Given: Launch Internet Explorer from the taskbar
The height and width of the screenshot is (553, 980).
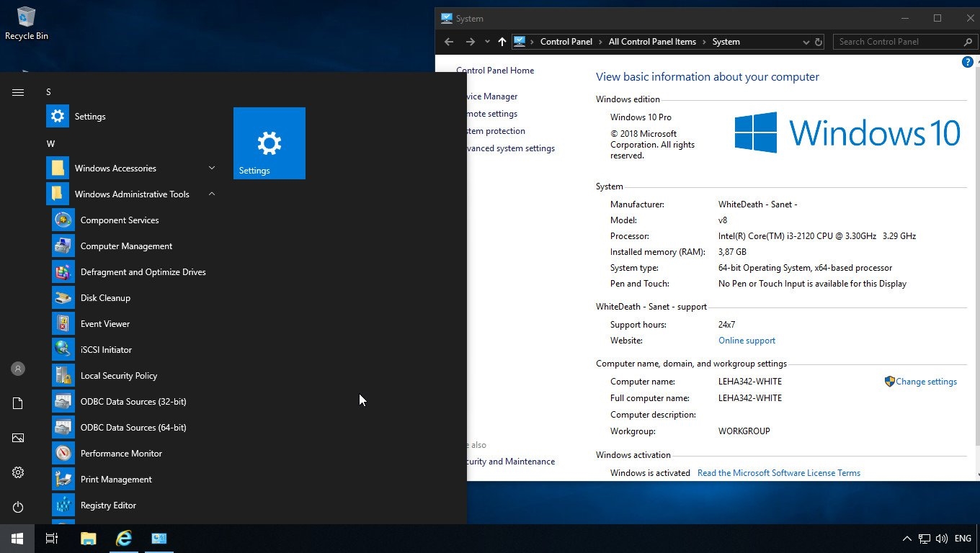Looking at the screenshot, I should tap(124, 539).
